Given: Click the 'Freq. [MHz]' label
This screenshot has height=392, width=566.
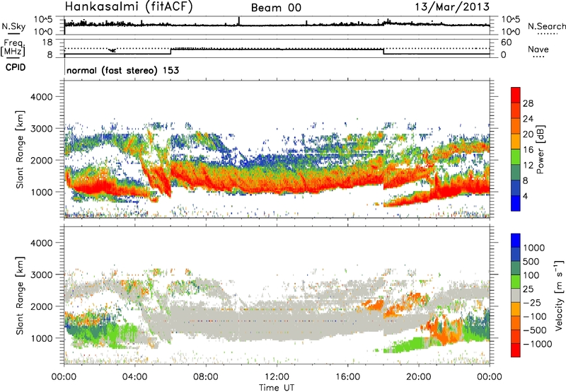Looking at the screenshot, I should tap(13, 47).
